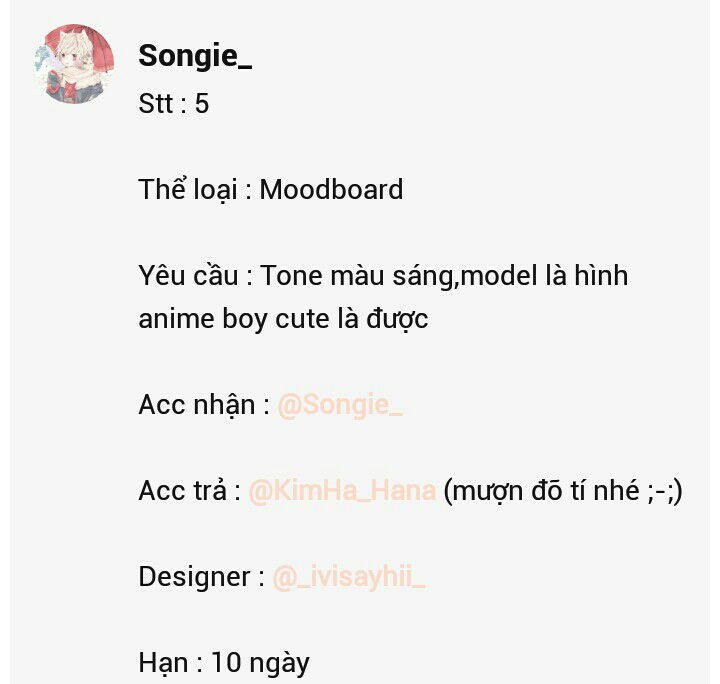Click the '(mượn đỡ tí nhé ;-;)' note

click(x=563, y=491)
